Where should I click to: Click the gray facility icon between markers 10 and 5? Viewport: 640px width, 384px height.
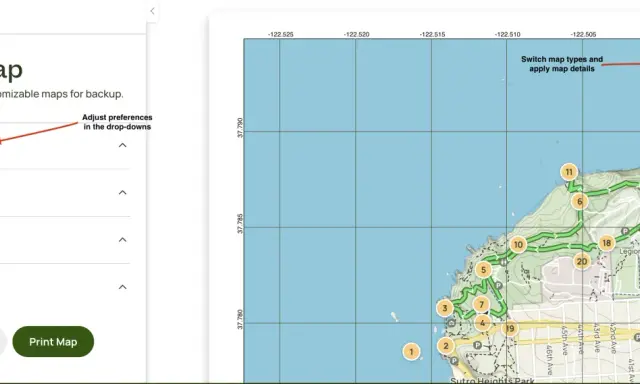pyautogui.click(x=504, y=262)
